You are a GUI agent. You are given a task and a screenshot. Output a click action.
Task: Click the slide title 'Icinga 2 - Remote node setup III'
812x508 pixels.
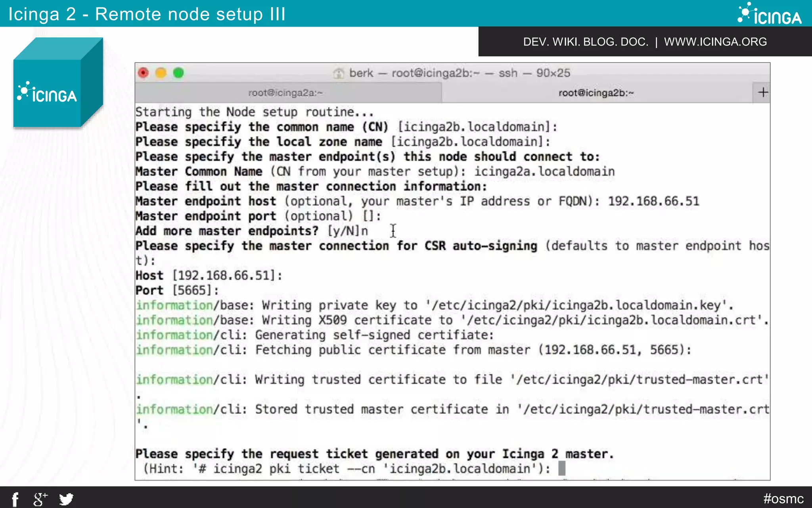147,14
